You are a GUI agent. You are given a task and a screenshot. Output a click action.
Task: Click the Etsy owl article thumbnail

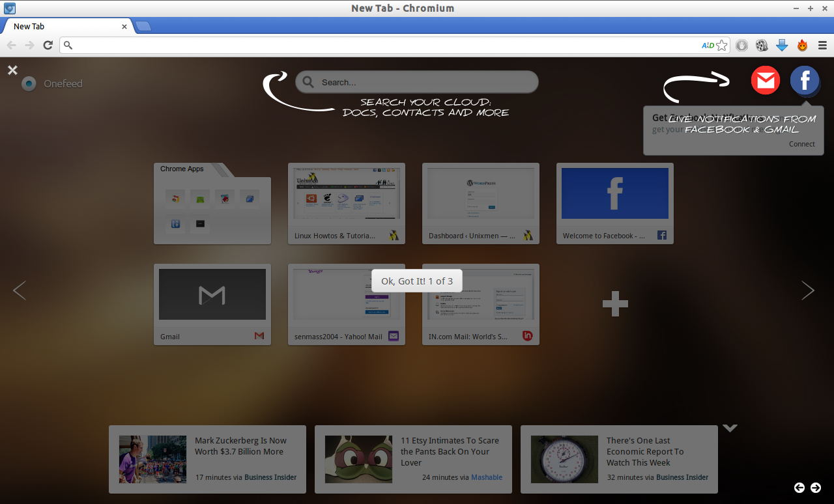tap(358, 459)
